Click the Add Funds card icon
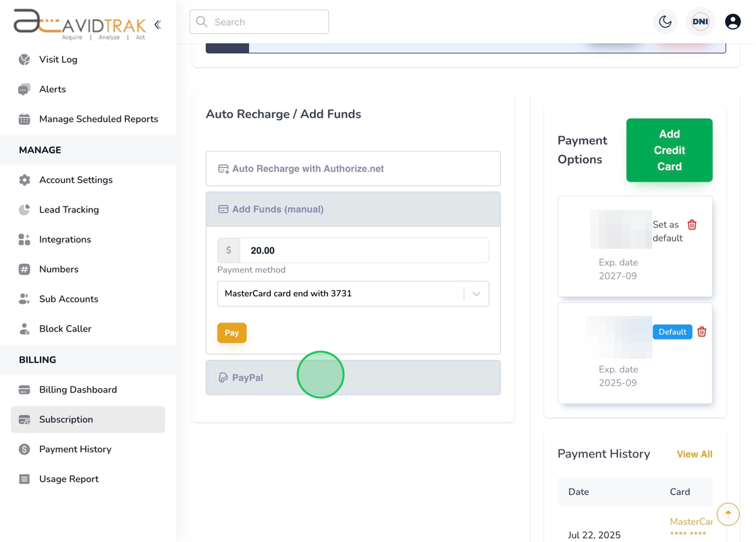This screenshot has height=542, width=756. pyautogui.click(x=223, y=209)
